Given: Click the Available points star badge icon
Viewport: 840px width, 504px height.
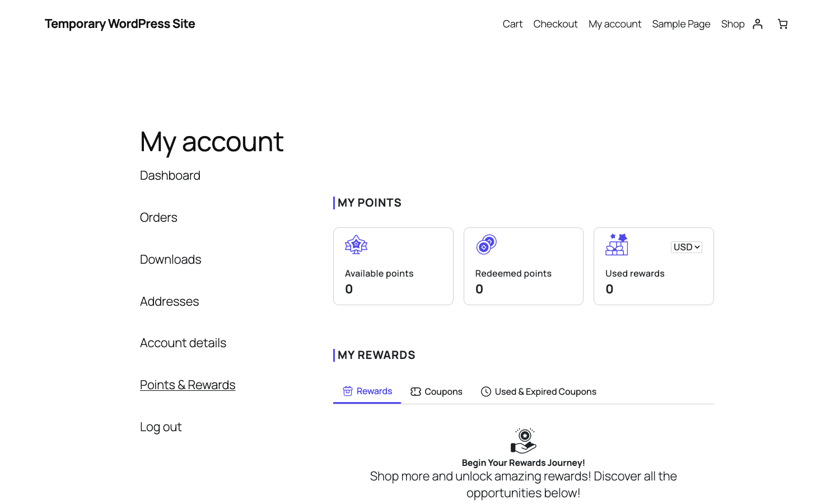Looking at the screenshot, I should point(356,245).
